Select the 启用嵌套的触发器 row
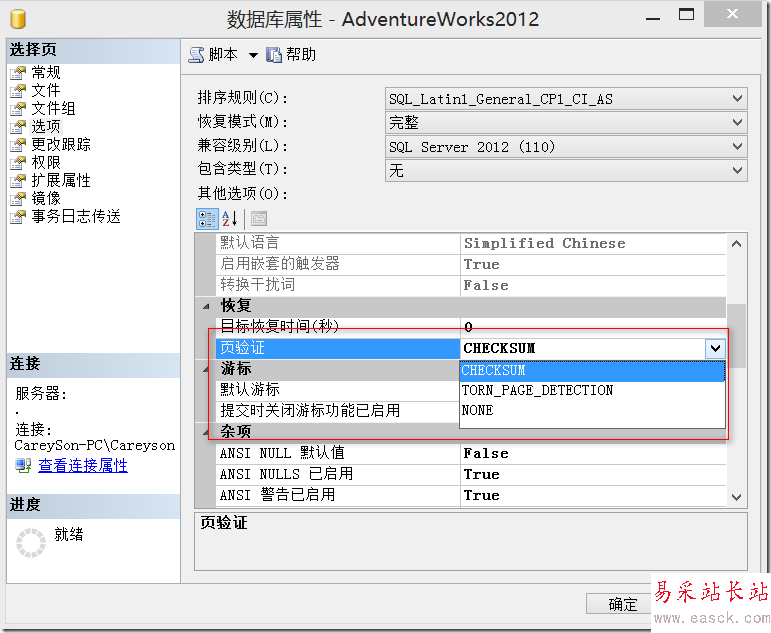771x633 pixels. click(471, 264)
